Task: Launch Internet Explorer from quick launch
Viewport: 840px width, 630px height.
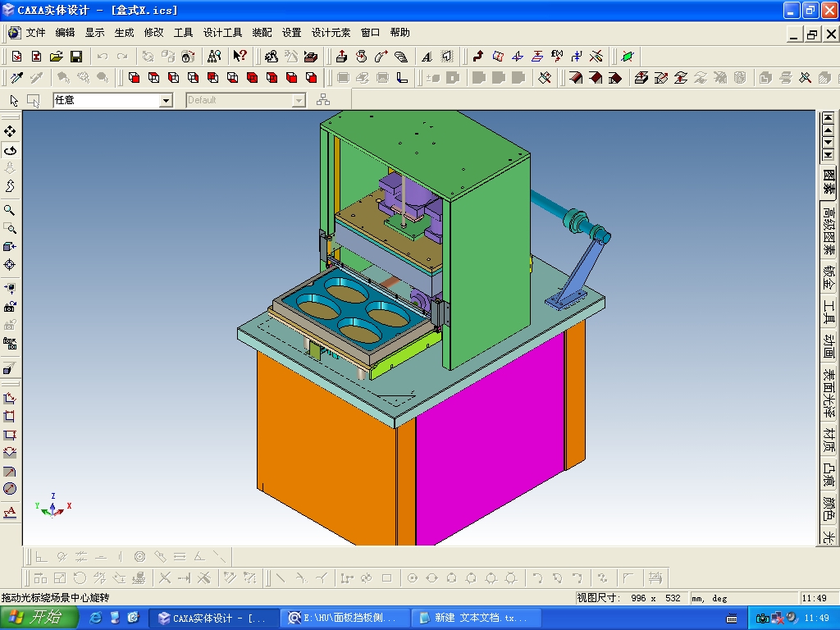Action: 95,619
